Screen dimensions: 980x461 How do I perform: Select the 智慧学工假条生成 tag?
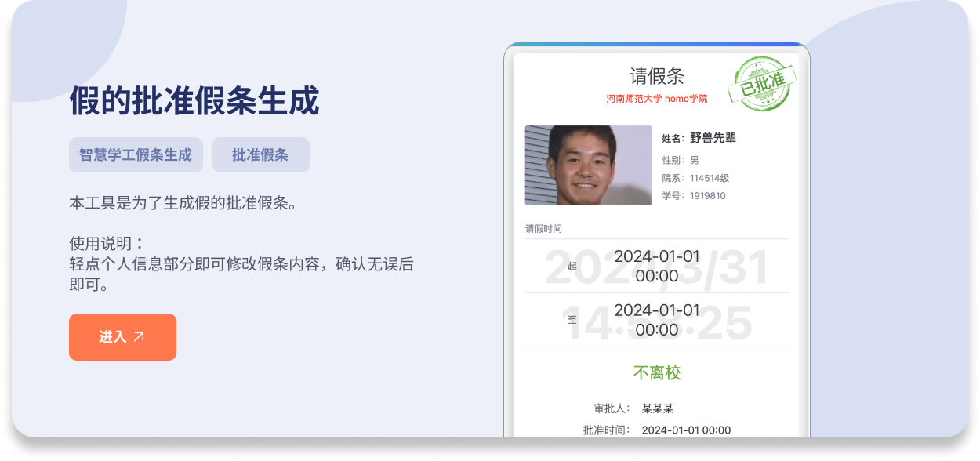(x=136, y=154)
